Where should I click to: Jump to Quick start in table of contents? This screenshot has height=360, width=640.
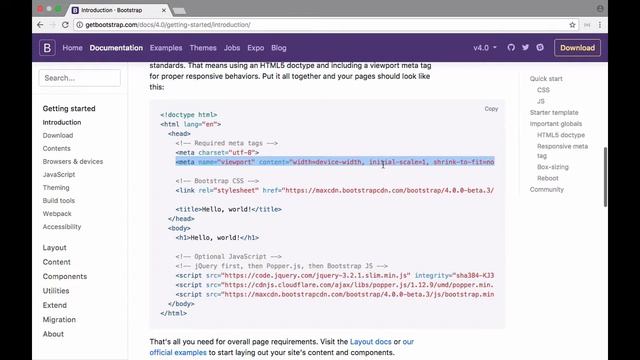[x=546, y=79]
